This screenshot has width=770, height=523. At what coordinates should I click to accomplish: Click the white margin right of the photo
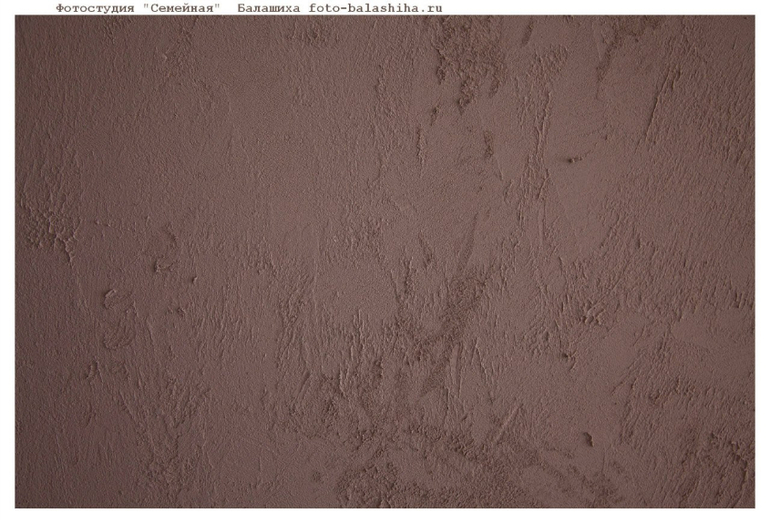(762, 262)
